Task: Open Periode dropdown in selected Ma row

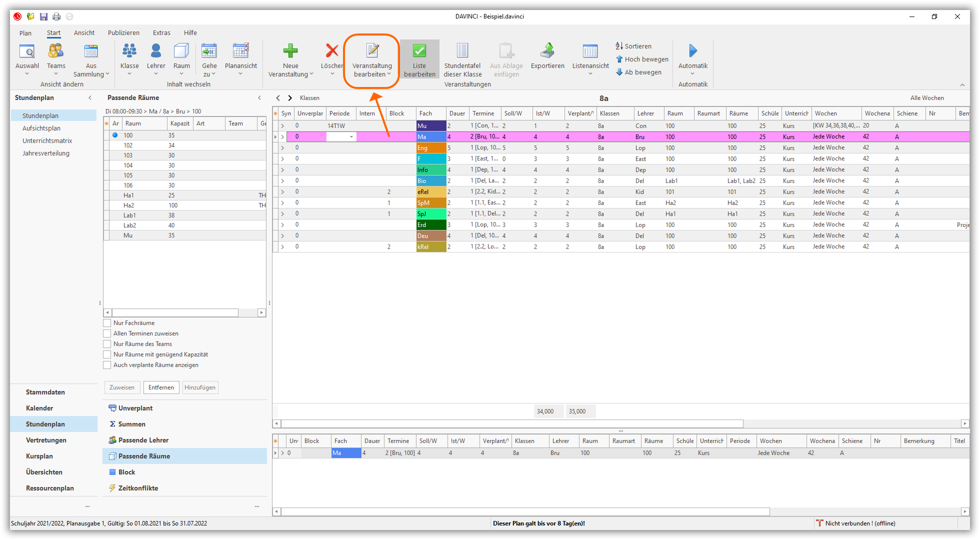Action: [x=351, y=136]
